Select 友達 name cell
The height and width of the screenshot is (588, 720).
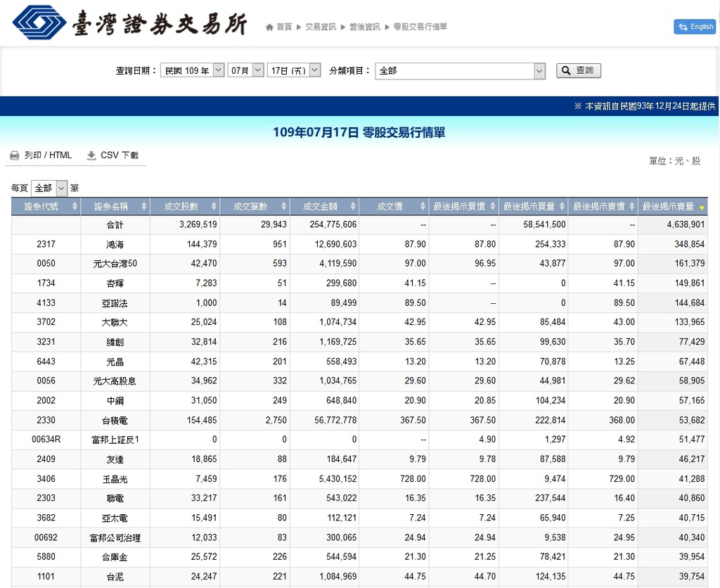point(115,459)
